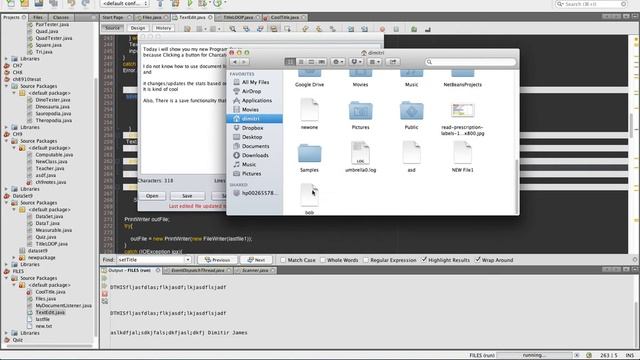Click Open button in text editor window

click(x=152, y=196)
